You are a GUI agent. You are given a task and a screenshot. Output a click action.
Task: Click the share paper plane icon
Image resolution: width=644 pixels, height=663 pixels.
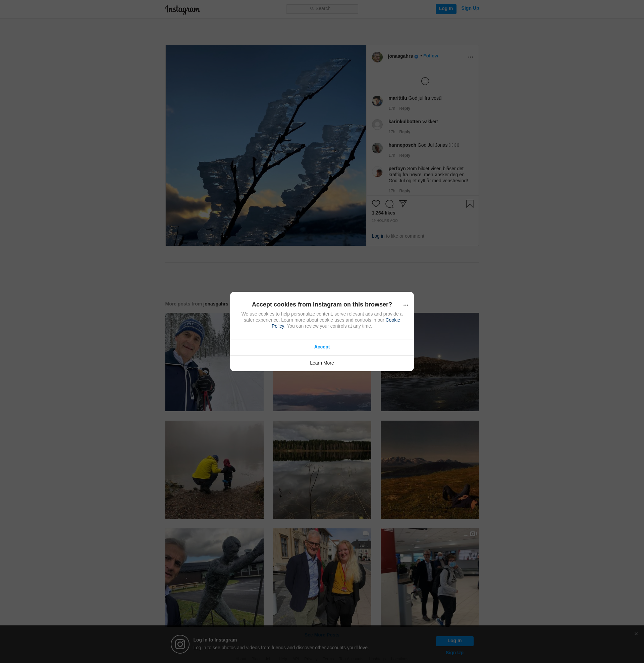point(402,203)
